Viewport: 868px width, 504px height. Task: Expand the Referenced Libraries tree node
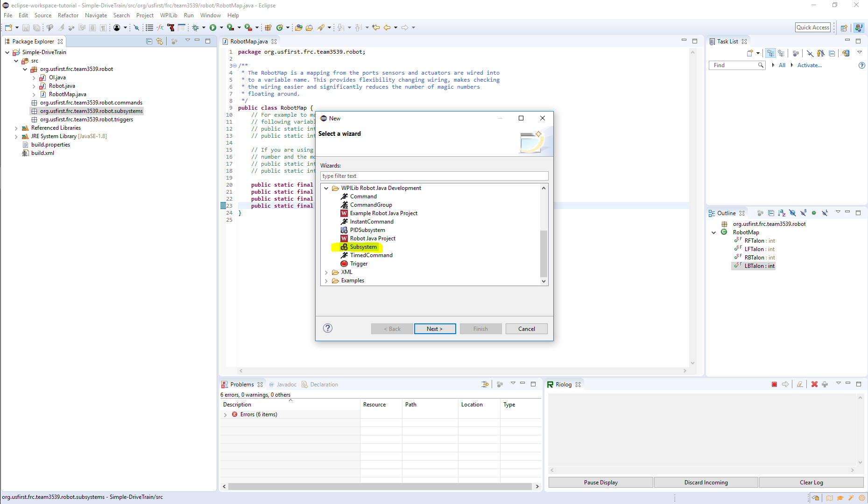(x=16, y=128)
